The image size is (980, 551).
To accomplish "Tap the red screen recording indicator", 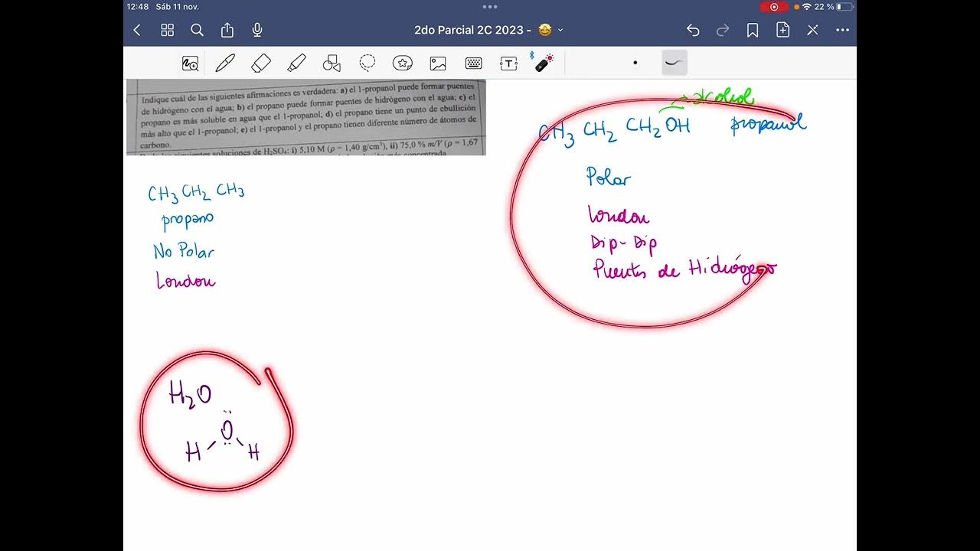I will pyautogui.click(x=774, y=7).
